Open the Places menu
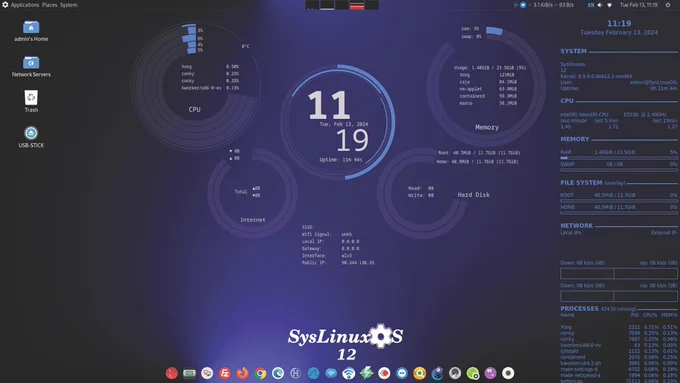The height and width of the screenshot is (383, 680). tap(49, 5)
